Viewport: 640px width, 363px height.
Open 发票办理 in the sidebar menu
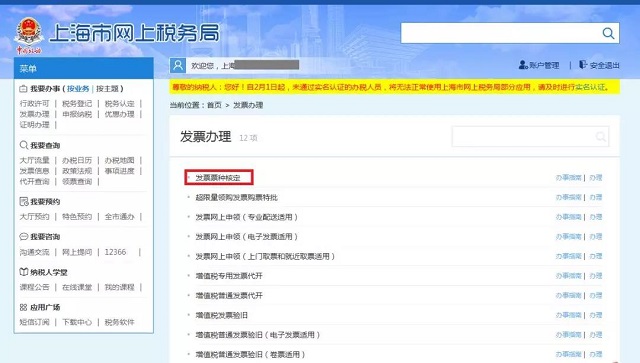point(34,114)
